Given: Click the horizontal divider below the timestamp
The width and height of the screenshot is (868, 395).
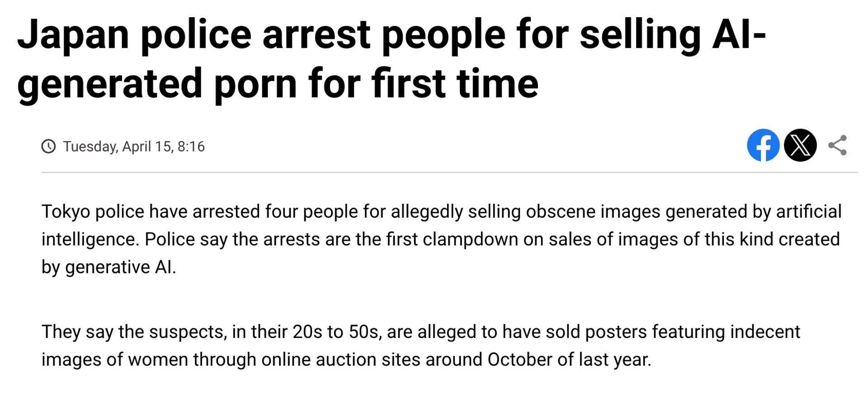Looking at the screenshot, I should point(449,172).
